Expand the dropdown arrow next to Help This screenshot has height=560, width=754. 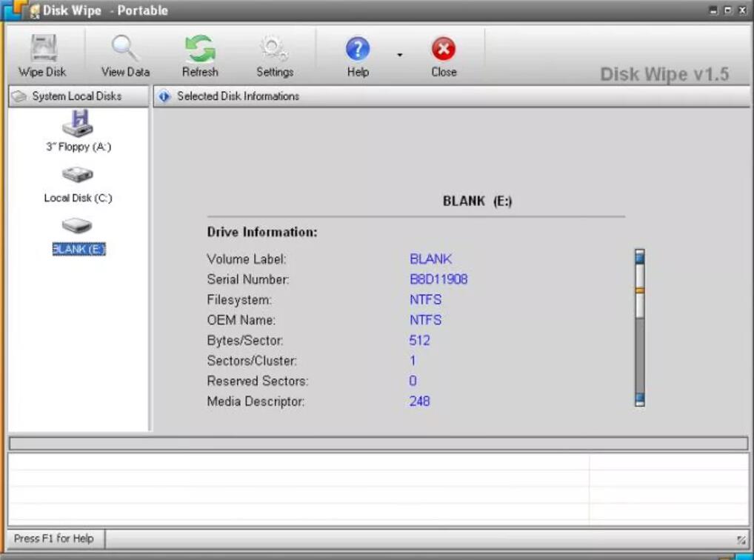click(400, 55)
